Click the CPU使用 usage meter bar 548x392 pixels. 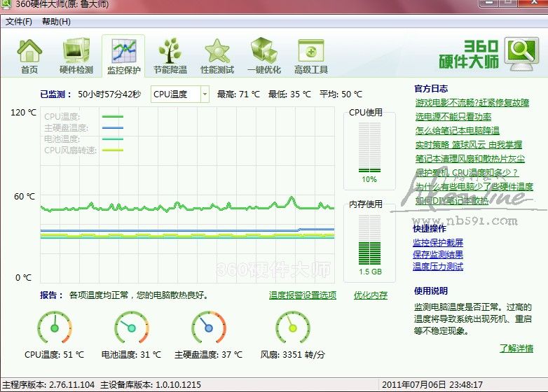[369, 146]
